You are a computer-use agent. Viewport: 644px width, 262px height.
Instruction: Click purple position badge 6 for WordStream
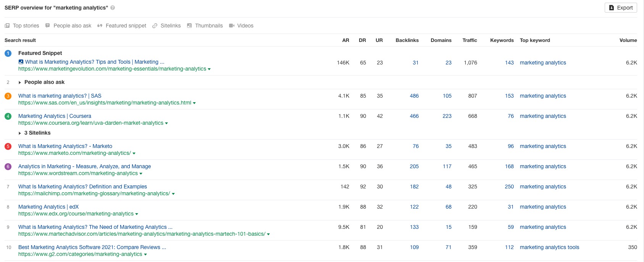(8, 167)
